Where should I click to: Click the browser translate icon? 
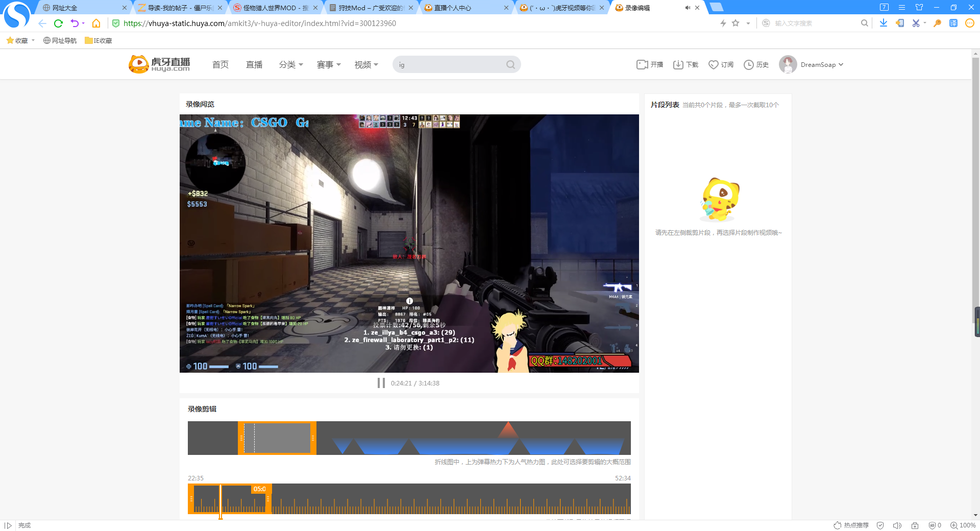pos(953,23)
